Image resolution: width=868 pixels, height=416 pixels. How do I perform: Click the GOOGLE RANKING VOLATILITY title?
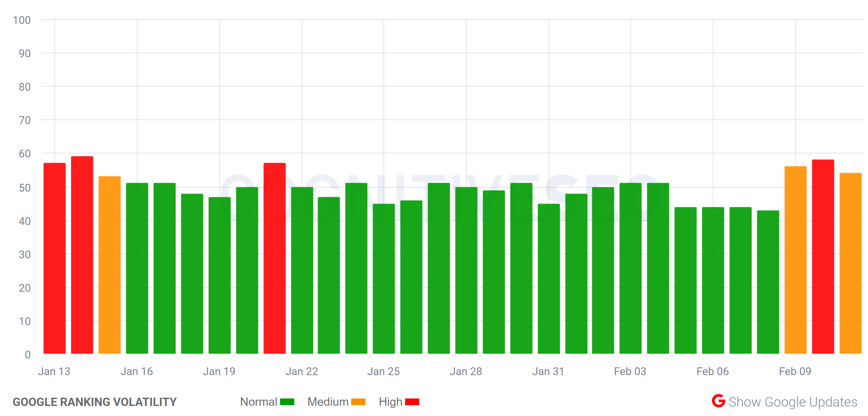click(95, 402)
